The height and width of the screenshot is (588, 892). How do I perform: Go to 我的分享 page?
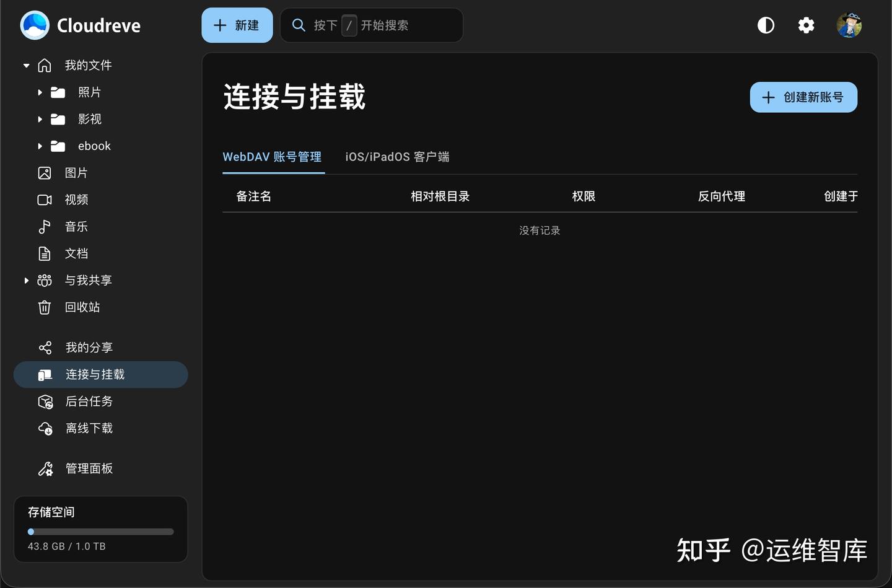pos(89,348)
